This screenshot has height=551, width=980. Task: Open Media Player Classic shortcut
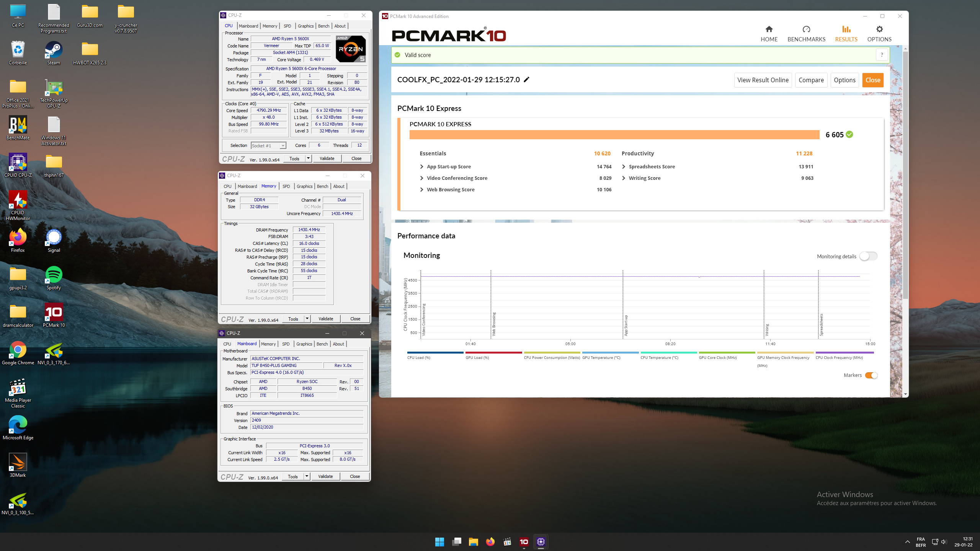pyautogui.click(x=18, y=393)
